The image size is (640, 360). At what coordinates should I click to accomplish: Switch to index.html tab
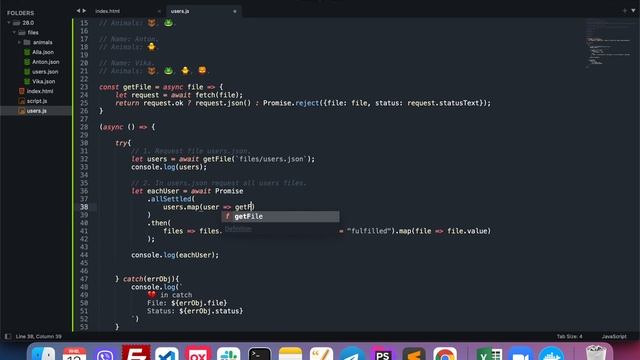pyautogui.click(x=107, y=11)
